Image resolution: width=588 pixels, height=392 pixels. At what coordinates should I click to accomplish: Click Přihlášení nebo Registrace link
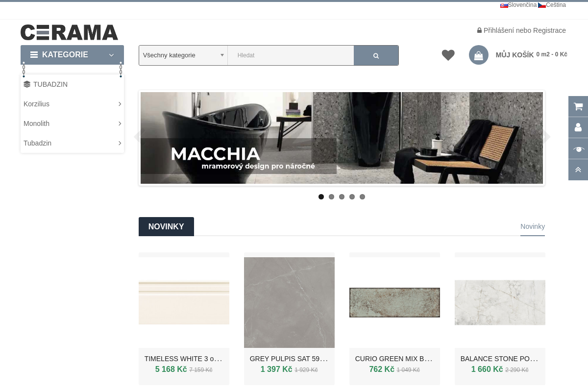point(524,30)
